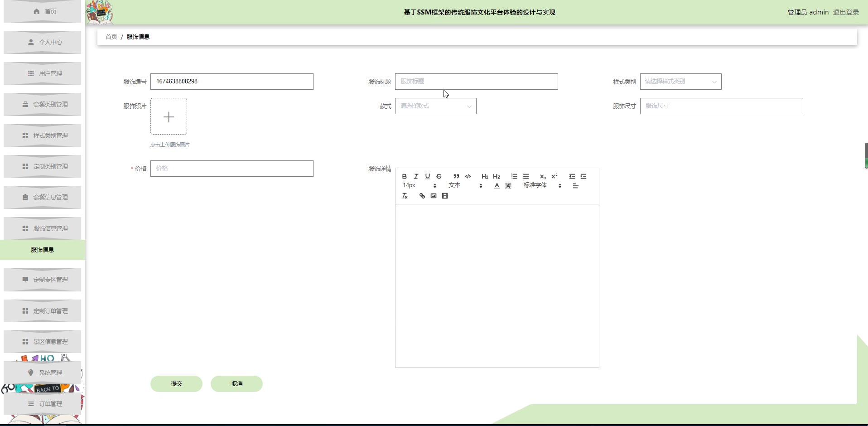
Task: Toggle bold formatting in the editor
Action: pos(405,176)
